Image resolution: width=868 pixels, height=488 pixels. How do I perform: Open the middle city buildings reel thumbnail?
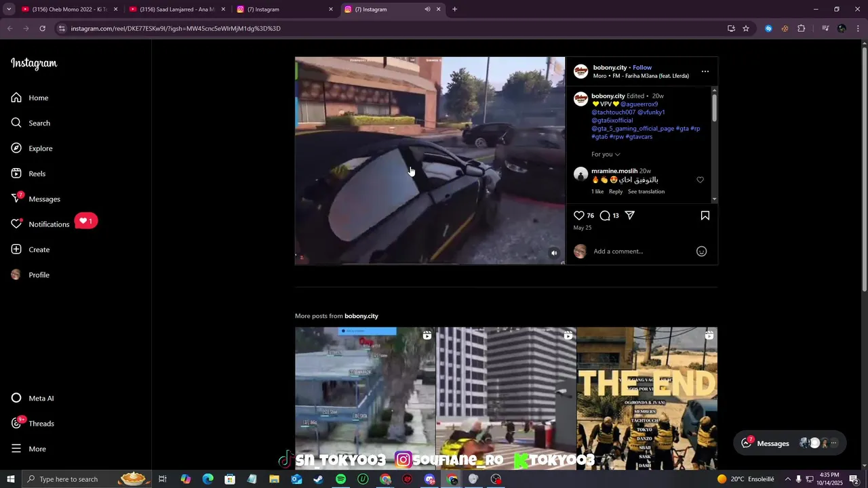pos(506,399)
